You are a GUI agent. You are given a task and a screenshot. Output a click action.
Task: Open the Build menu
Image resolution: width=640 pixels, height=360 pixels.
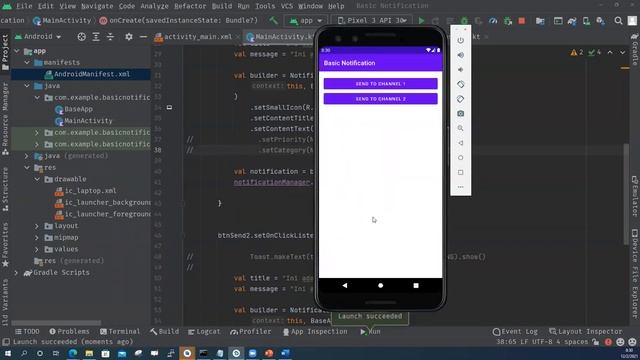tap(222, 6)
